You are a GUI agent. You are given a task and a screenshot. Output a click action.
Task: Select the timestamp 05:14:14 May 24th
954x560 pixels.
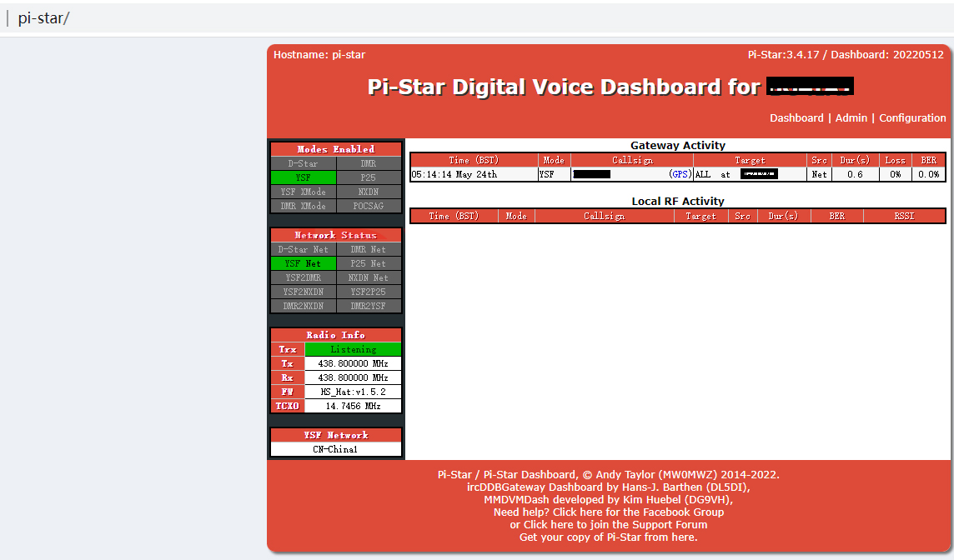click(454, 174)
